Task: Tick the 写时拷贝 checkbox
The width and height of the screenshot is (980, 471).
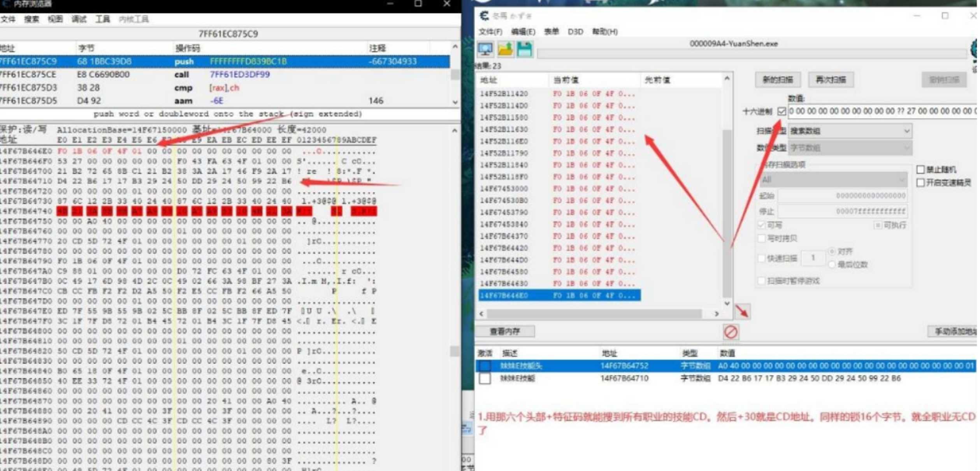Action: [762, 238]
